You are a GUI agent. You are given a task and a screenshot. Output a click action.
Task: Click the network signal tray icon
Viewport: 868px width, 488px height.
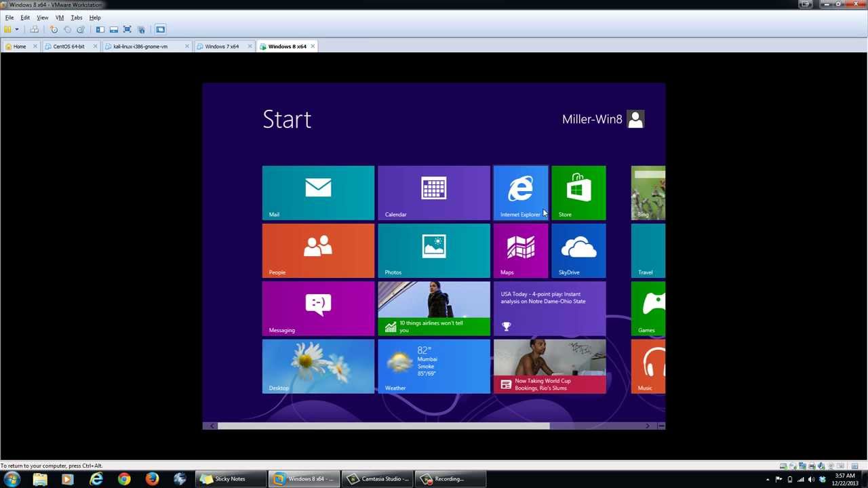click(x=801, y=479)
